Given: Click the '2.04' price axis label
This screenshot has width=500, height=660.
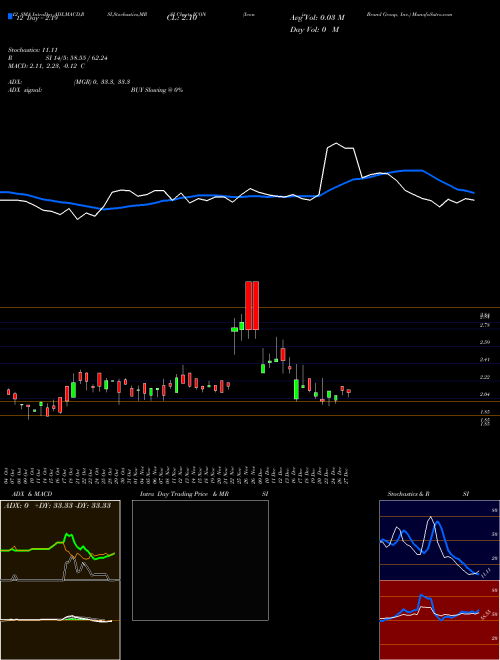Looking at the screenshot, I should (x=484, y=394).
